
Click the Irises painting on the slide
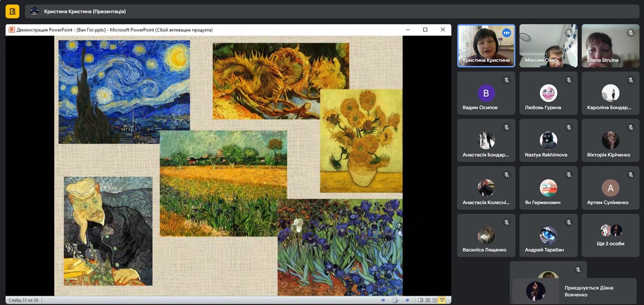click(340, 247)
